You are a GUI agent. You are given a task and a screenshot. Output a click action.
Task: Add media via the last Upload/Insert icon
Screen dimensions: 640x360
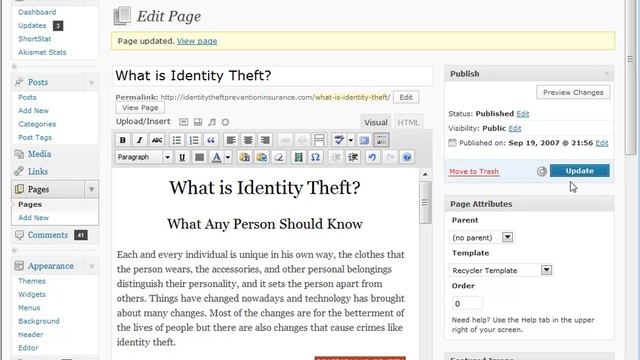225,122
